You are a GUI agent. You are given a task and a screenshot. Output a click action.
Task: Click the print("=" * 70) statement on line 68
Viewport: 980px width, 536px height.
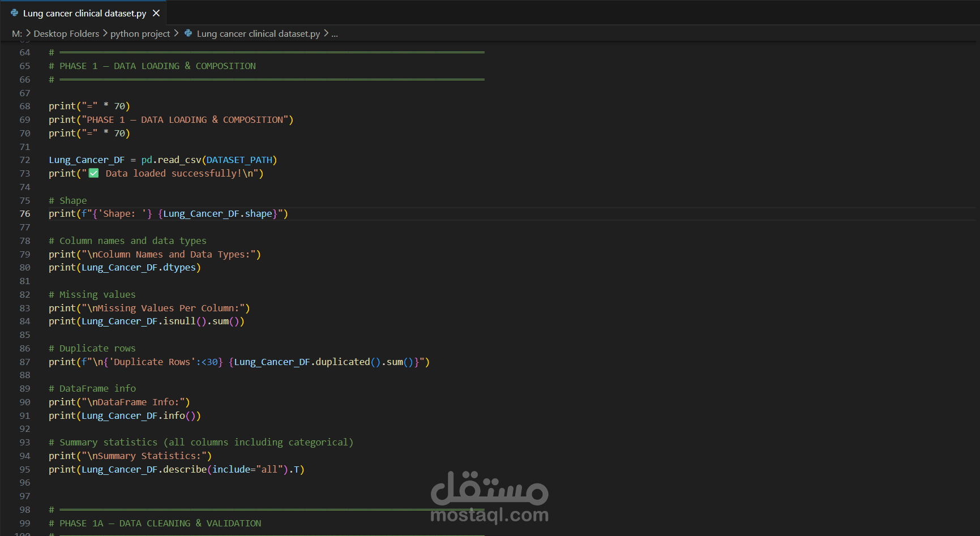89,106
